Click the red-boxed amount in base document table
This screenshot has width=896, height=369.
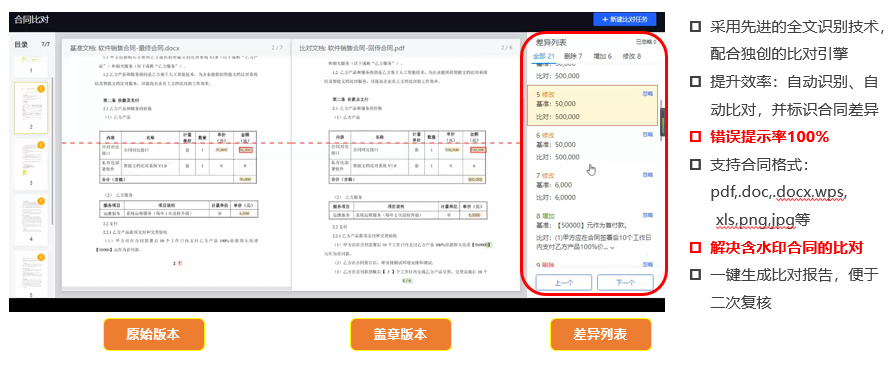tap(246, 150)
